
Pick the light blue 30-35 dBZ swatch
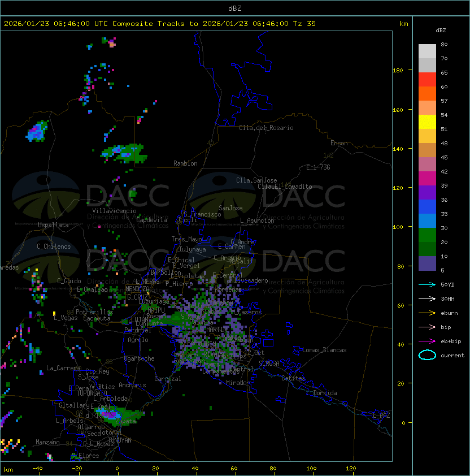(x=427, y=220)
